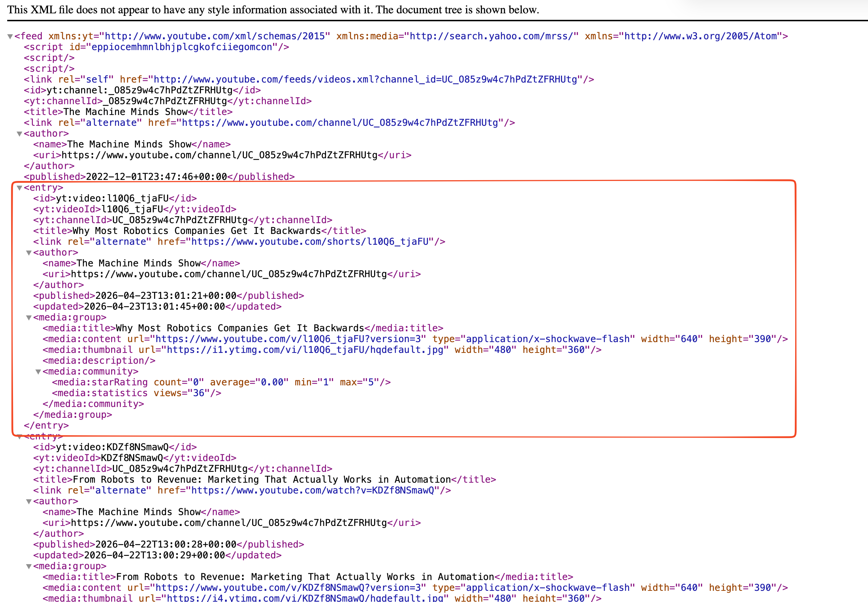Collapse author node in the l10Q6_tjaFU entry
The width and height of the screenshot is (868, 602).
point(29,253)
